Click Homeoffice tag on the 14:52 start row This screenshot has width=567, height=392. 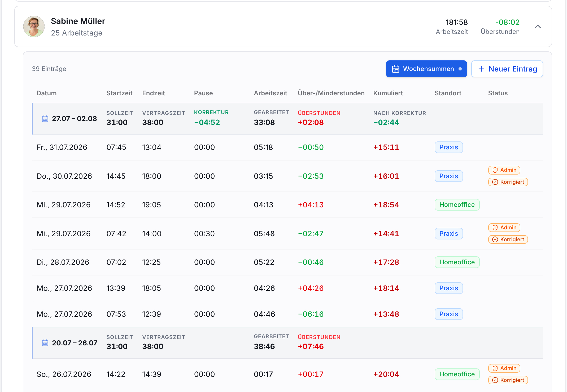(x=457, y=205)
